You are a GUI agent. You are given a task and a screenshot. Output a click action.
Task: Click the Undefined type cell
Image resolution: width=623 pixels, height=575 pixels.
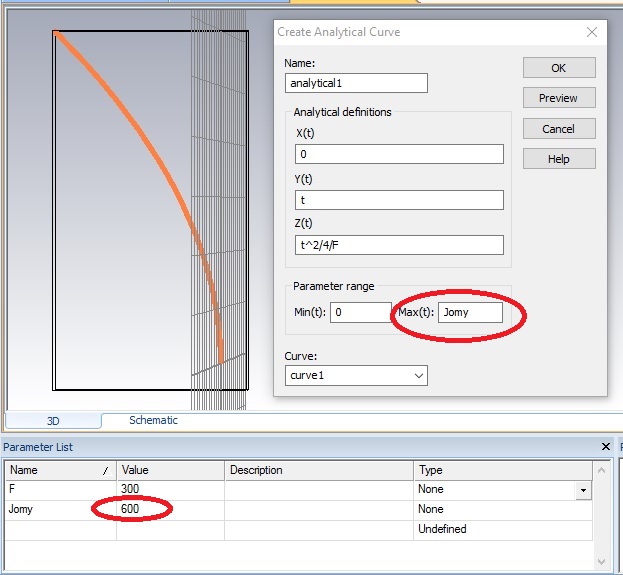(503, 529)
